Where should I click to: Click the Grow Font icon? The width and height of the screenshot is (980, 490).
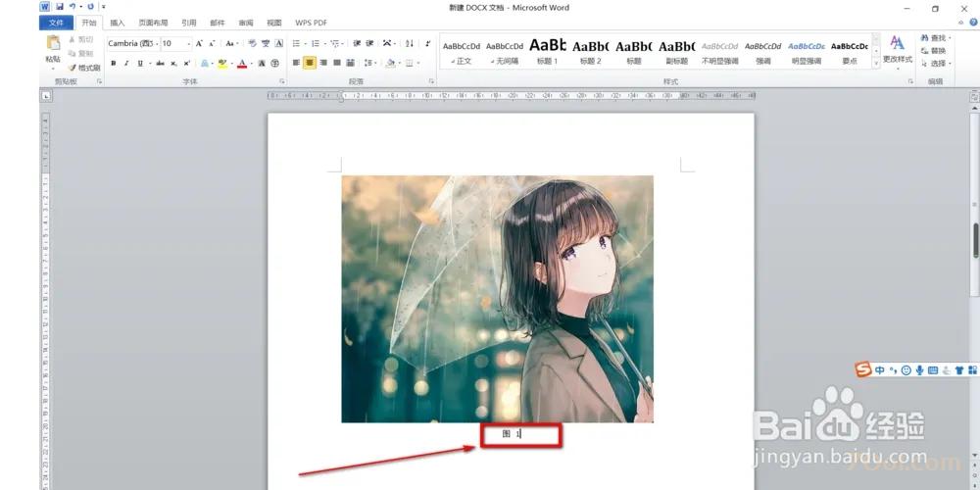199,44
